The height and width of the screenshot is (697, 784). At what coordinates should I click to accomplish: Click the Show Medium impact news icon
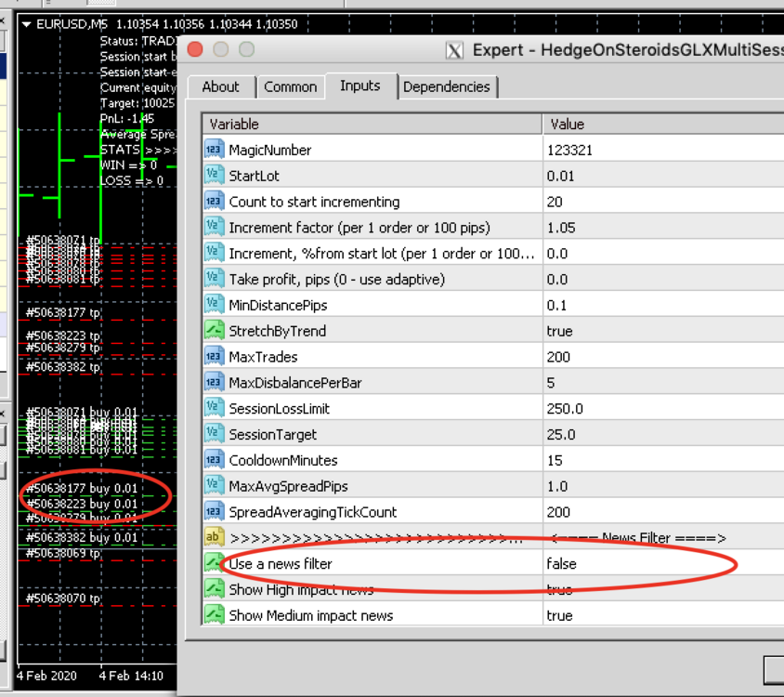point(214,615)
